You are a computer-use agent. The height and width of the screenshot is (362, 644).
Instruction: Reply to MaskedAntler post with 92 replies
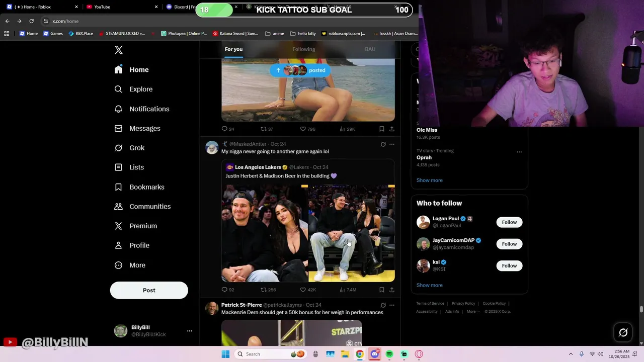[228, 290]
